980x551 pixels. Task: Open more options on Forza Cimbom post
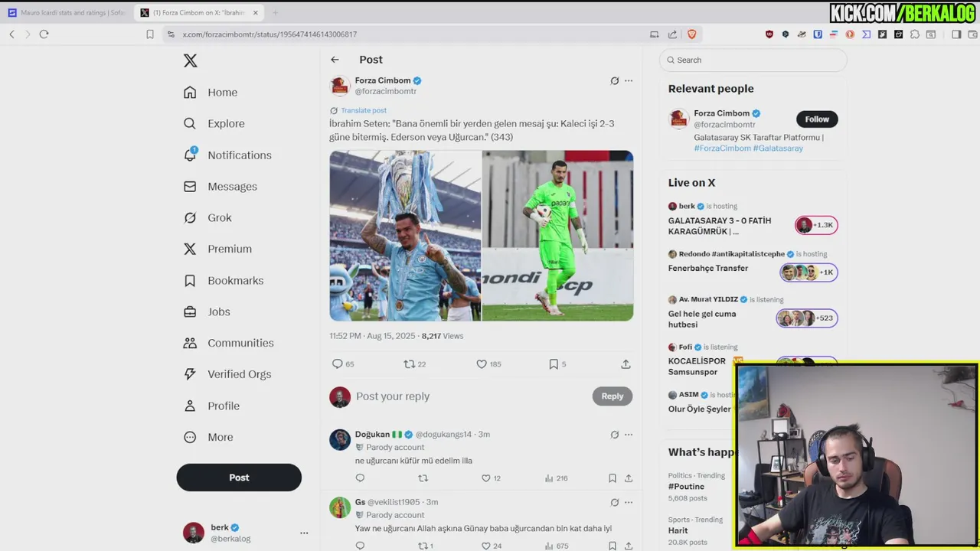coord(629,80)
